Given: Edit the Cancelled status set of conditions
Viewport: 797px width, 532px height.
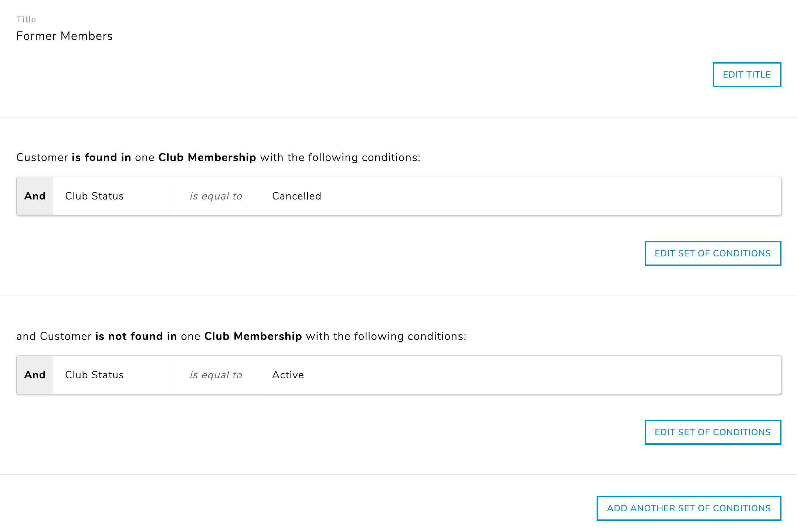Looking at the screenshot, I should 712,253.
